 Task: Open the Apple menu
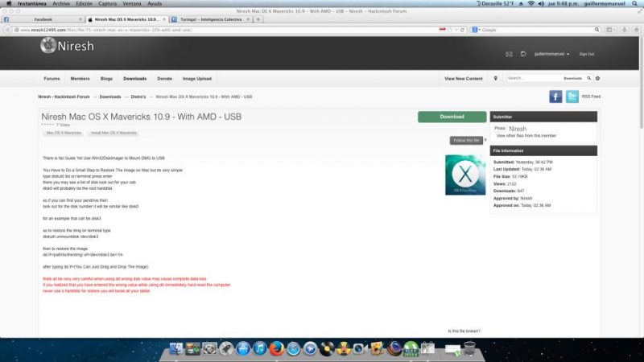pos(9,3)
